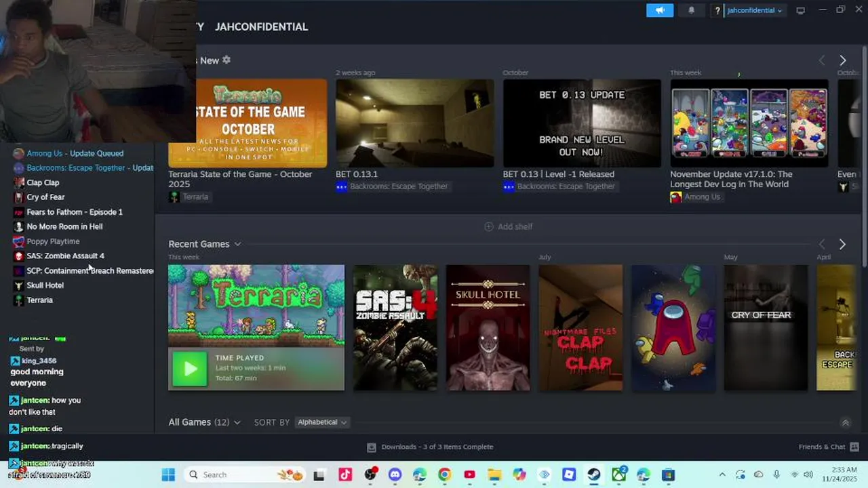Expand the jahconfidential account dropdown
This screenshot has height=488, width=868.
tap(754, 10)
